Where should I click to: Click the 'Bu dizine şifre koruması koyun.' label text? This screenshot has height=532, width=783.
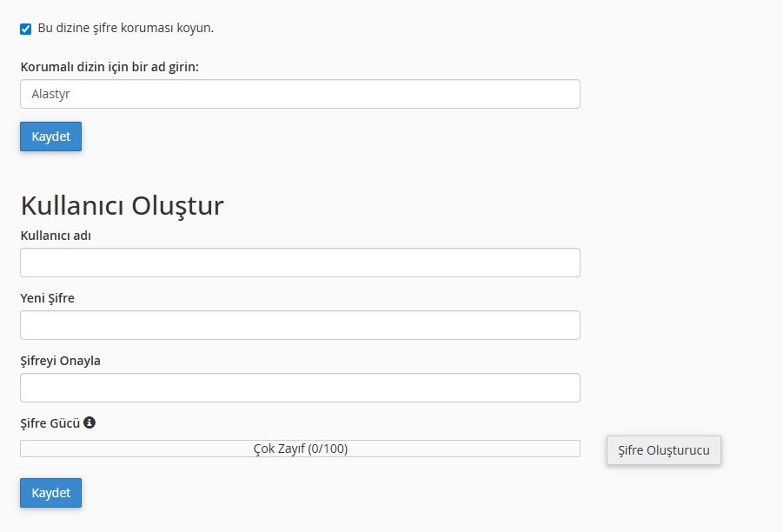coord(126,28)
